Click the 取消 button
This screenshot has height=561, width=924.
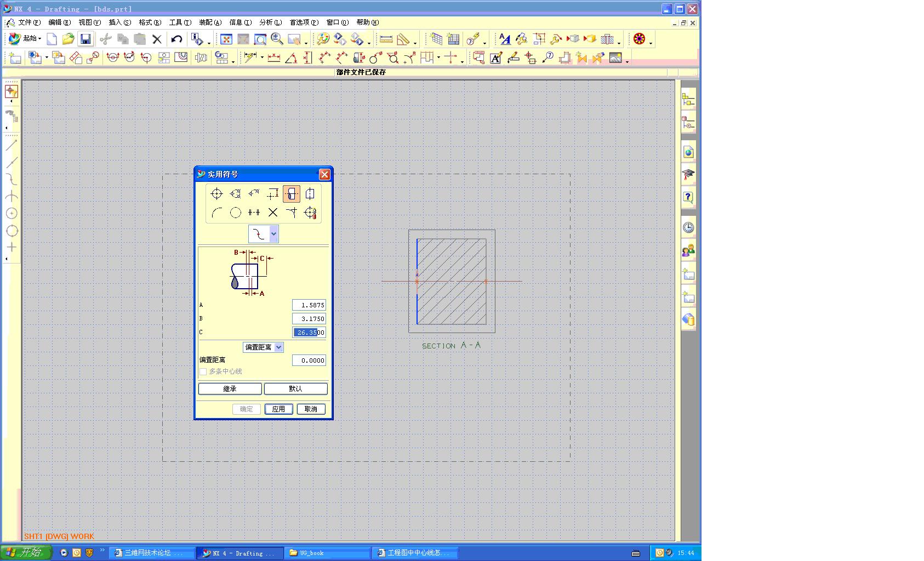[x=311, y=409]
